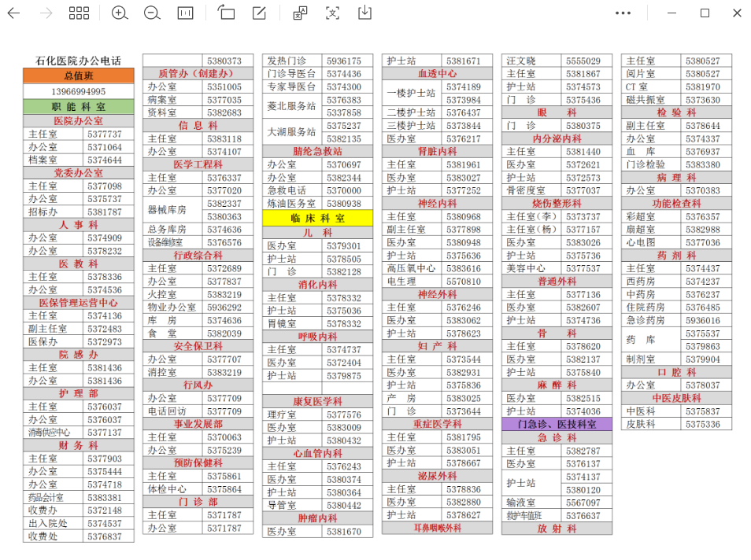Open the image edit tool

(259, 13)
